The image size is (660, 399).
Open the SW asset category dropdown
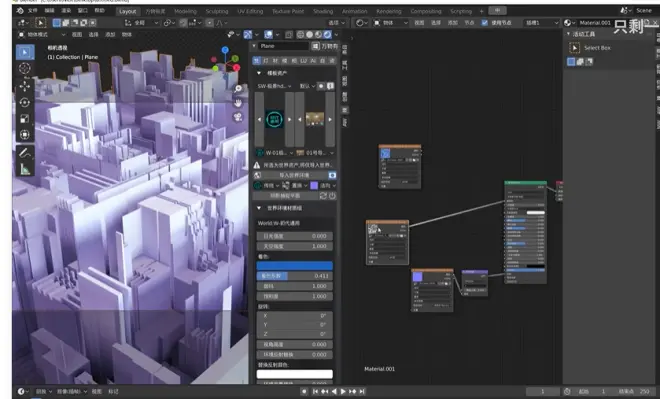[274, 86]
